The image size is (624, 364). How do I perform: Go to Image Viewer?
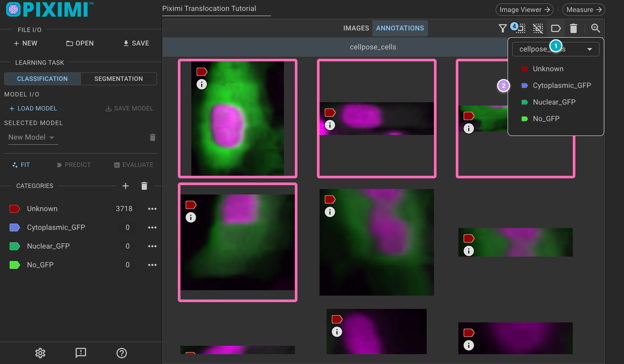(x=524, y=10)
